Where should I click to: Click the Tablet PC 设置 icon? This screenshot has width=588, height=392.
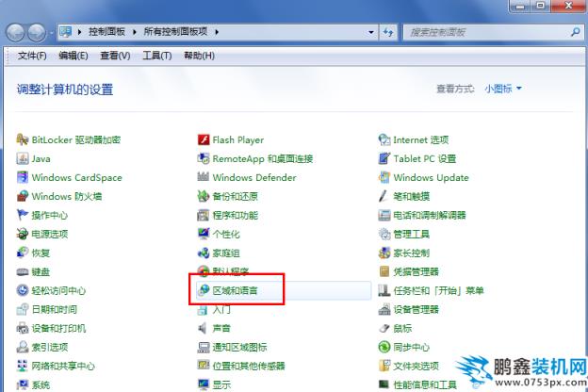pos(384,158)
